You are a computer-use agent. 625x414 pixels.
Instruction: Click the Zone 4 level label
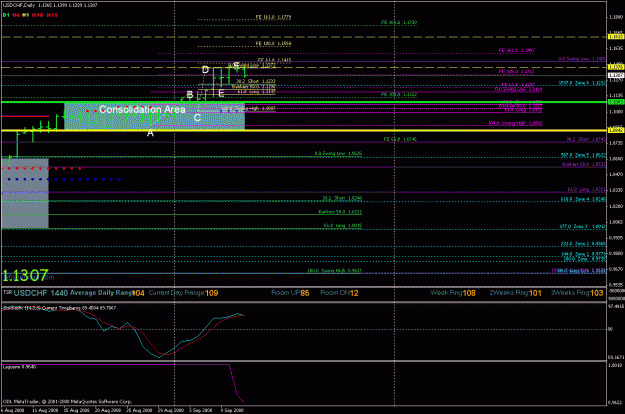tap(583, 199)
